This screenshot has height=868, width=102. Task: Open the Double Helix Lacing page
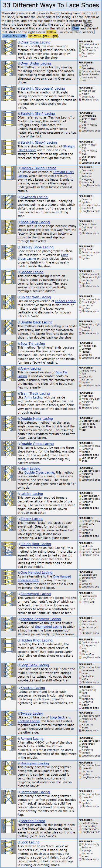37,419
